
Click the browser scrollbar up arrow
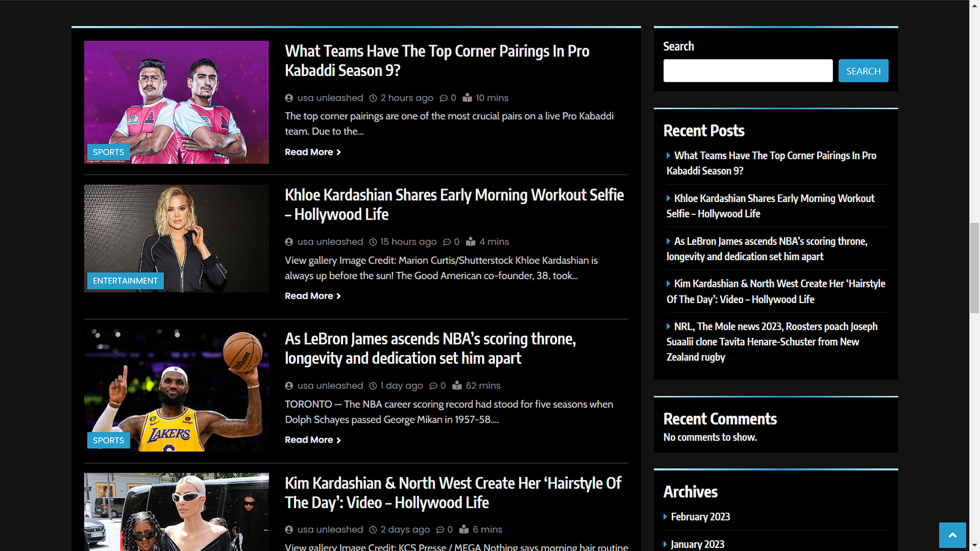point(974,6)
